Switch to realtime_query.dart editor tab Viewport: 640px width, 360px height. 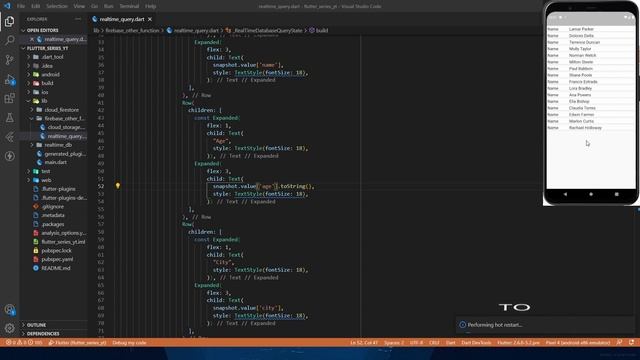122,19
